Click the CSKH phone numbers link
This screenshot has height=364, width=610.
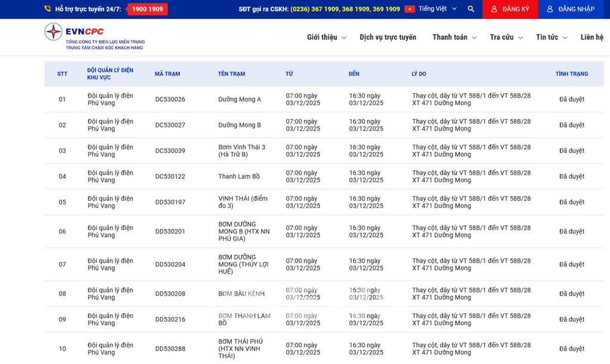345,9
